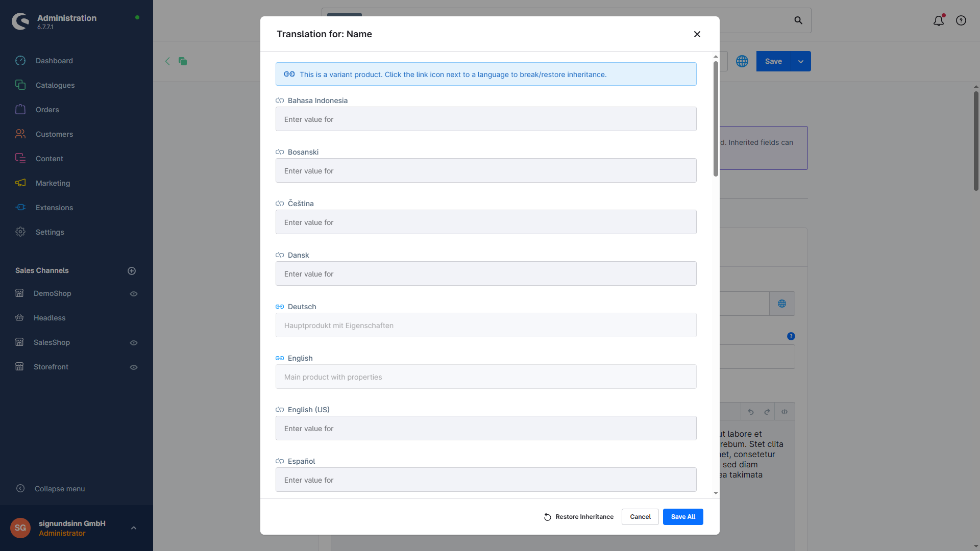Image resolution: width=980 pixels, height=551 pixels.
Task: Expand the signundsinn GmbH user menu
Action: [x=134, y=528]
